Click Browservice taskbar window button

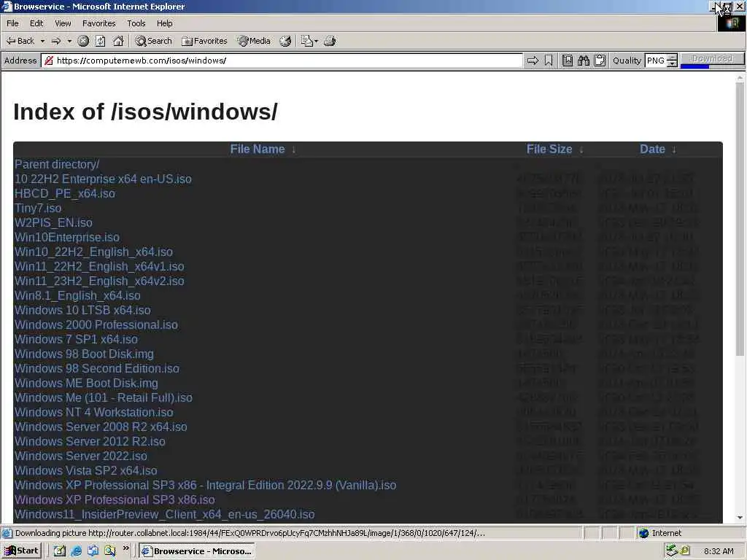coord(197,551)
